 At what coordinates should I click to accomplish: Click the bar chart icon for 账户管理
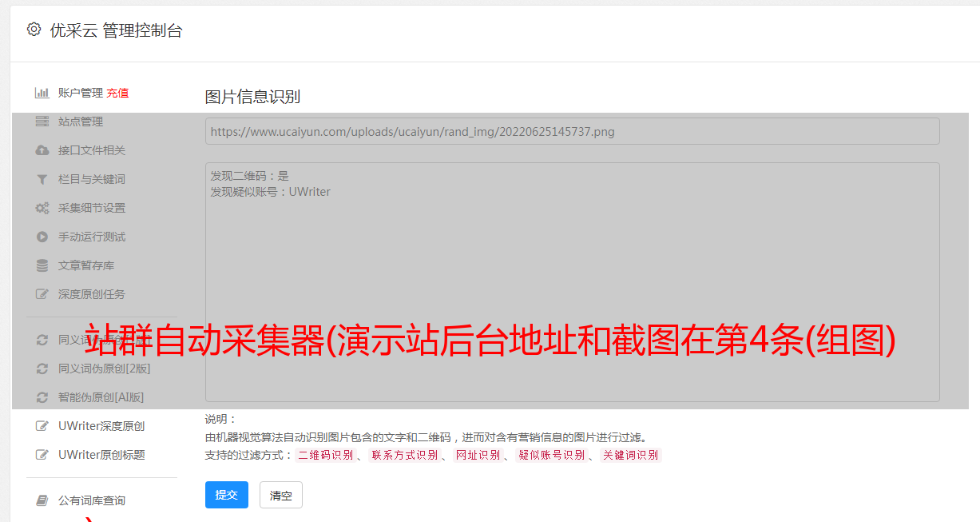42,93
